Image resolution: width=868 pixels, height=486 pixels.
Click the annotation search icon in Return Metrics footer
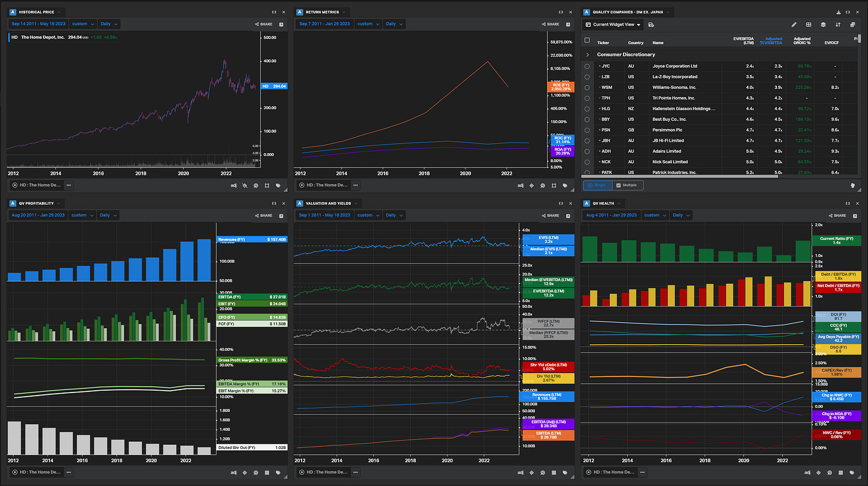coord(542,185)
